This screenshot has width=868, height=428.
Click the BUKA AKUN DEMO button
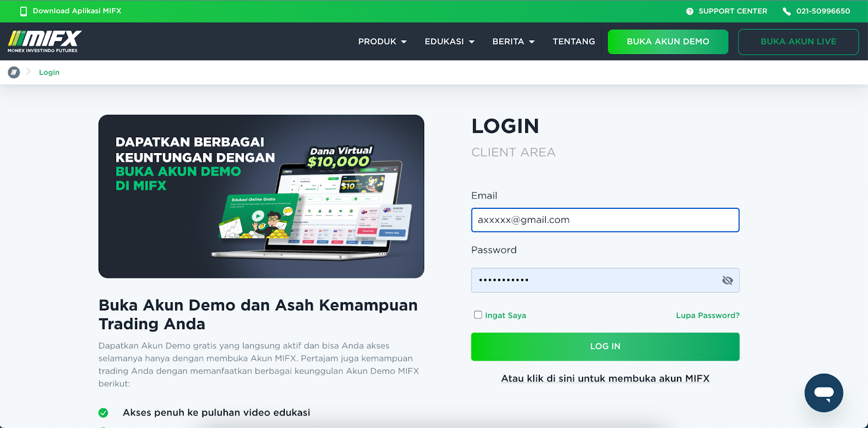tap(668, 42)
